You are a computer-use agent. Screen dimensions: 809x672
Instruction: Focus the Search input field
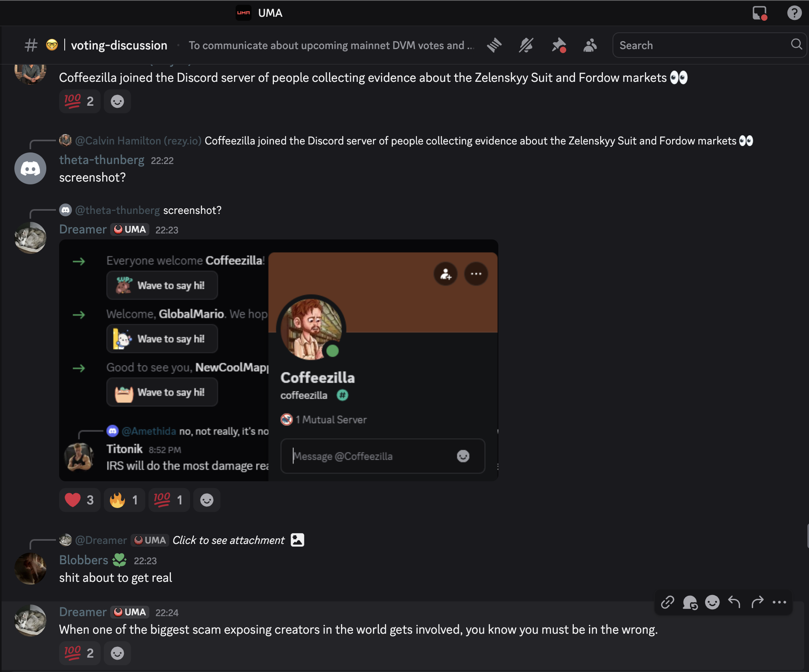tap(703, 45)
